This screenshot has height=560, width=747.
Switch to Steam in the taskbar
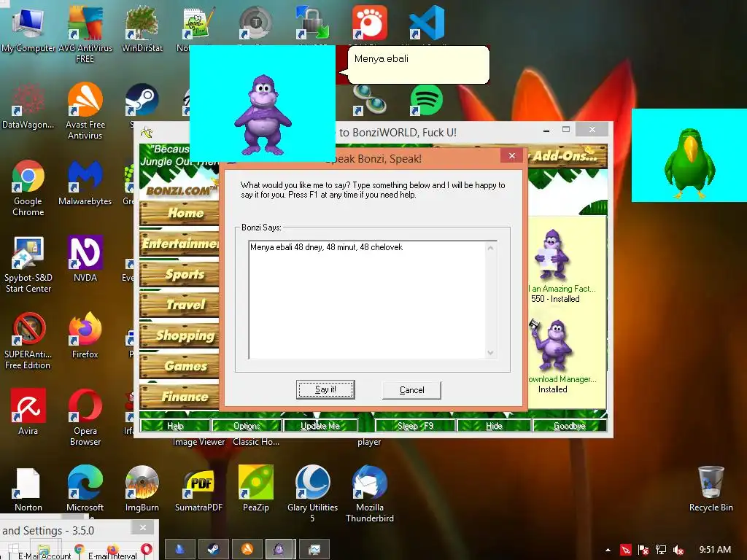[x=213, y=550]
